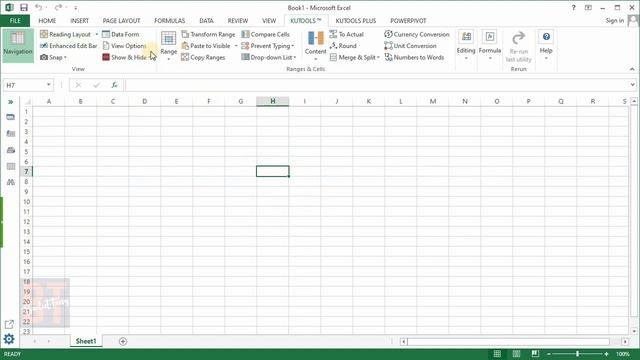640x360 pixels.
Task: Expand navigation pane with double chevron
Action: 11,102
